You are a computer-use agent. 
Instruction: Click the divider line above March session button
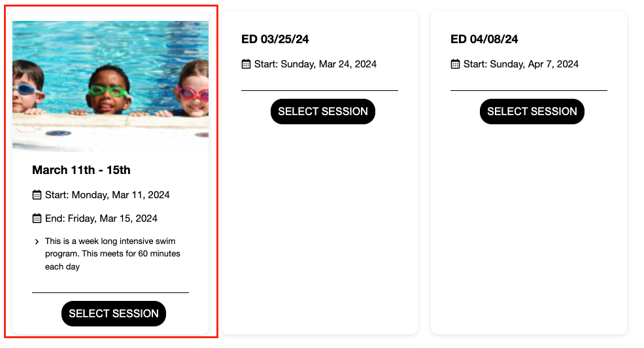(110, 292)
